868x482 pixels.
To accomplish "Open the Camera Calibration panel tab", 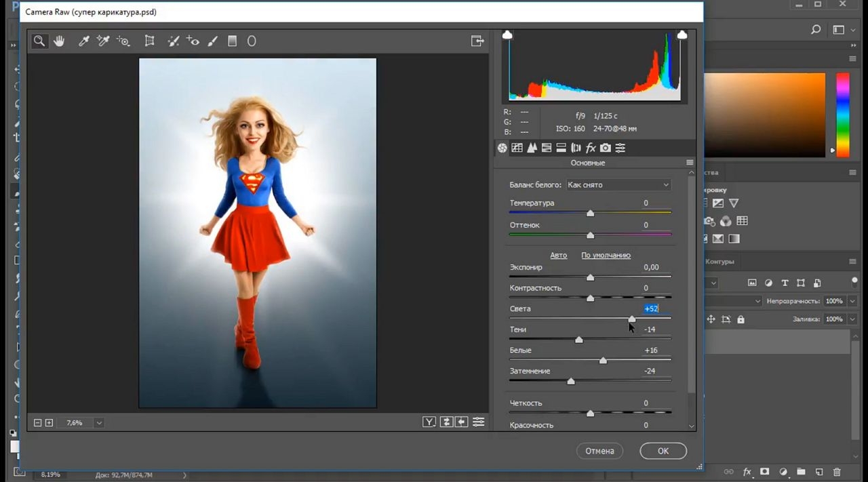I will pos(606,148).
